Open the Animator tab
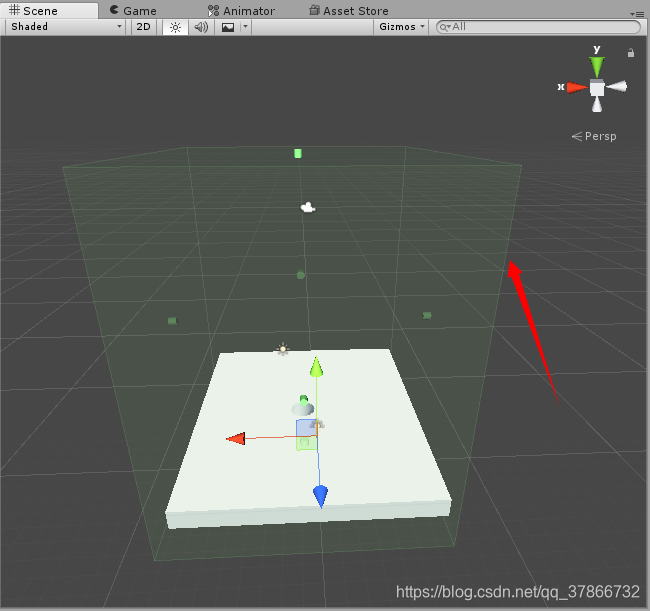The width and height of the screenshot is (650, 611). [x=241, y=10]
